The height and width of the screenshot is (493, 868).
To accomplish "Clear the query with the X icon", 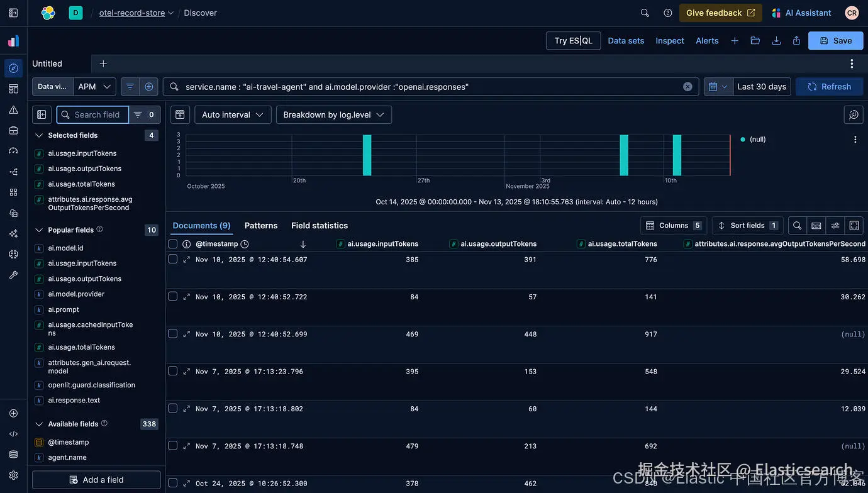I will click(687, 87).
